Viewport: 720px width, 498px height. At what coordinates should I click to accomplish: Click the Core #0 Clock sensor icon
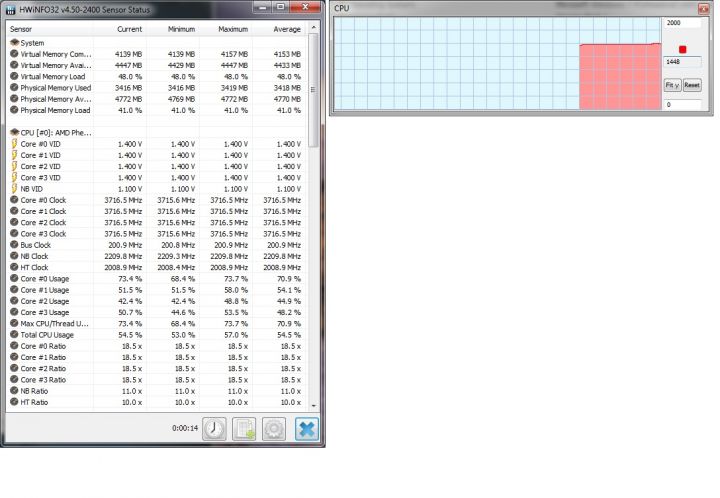point(14,200)
